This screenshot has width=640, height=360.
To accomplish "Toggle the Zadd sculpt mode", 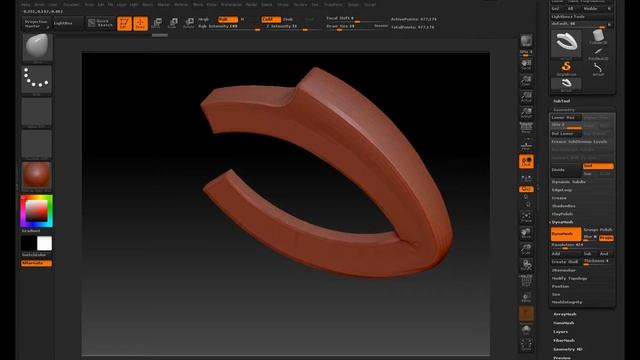I will pyautogui.click(x=271, y=19).
